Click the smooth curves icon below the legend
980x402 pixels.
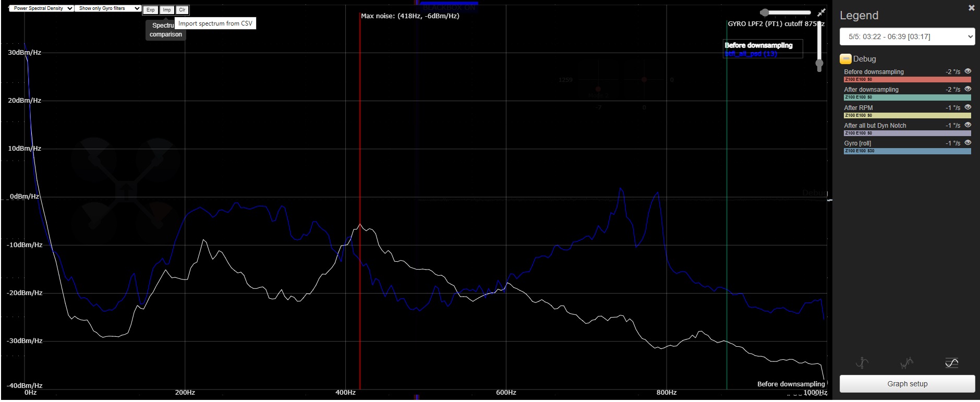951,362
